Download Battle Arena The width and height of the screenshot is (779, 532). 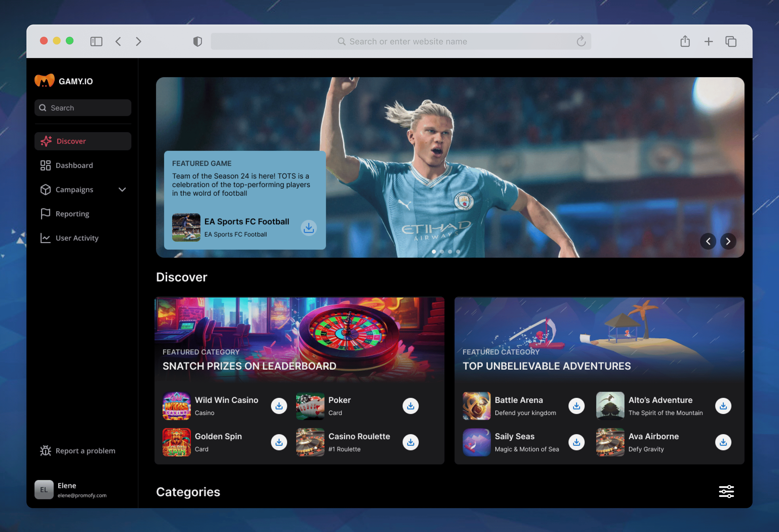(x=577, y=406)
